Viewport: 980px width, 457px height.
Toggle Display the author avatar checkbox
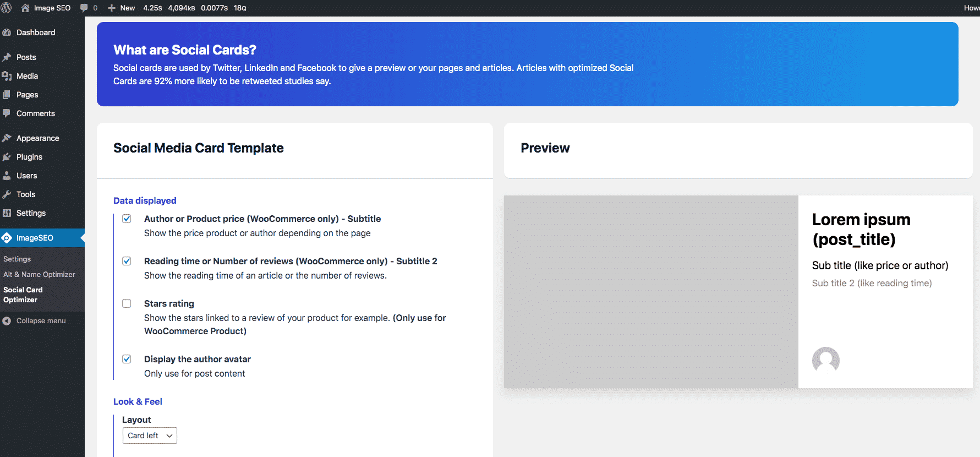tap(127, 359)
